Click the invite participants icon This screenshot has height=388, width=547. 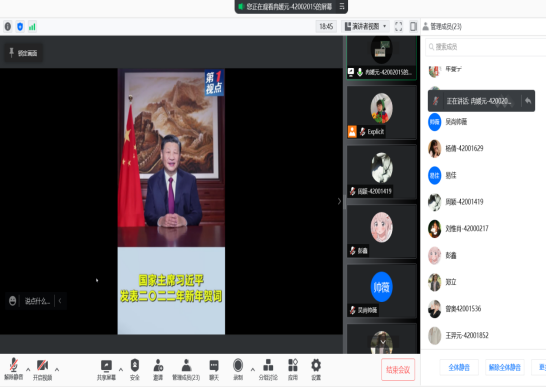click(x=158, y=370)
